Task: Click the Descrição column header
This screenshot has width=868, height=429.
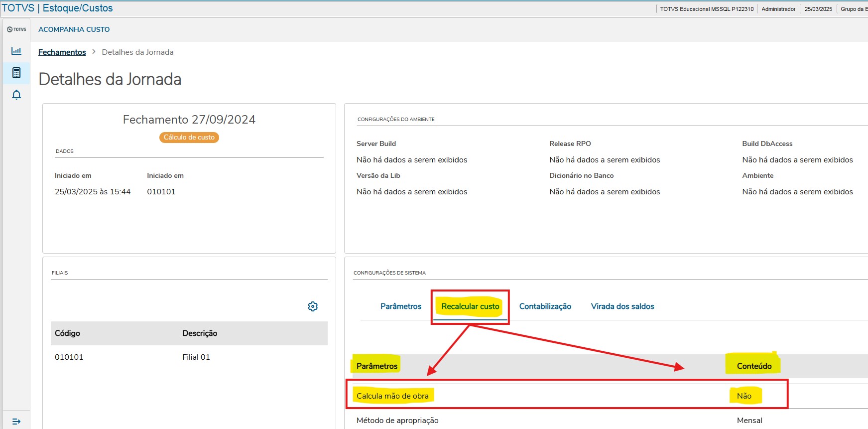Action: tap(200, 333)
